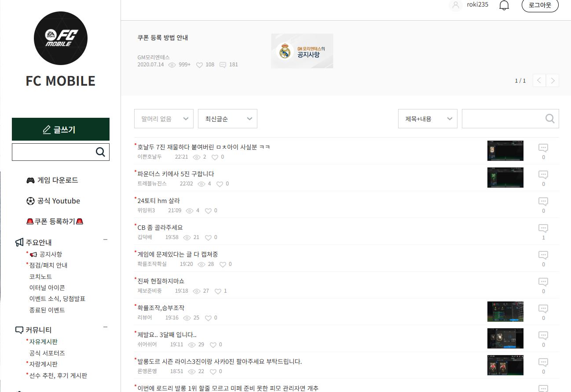Open 이벤트 소식, 당첨발표 board
This screenshot has width=571, height=392.
[57, 298]
